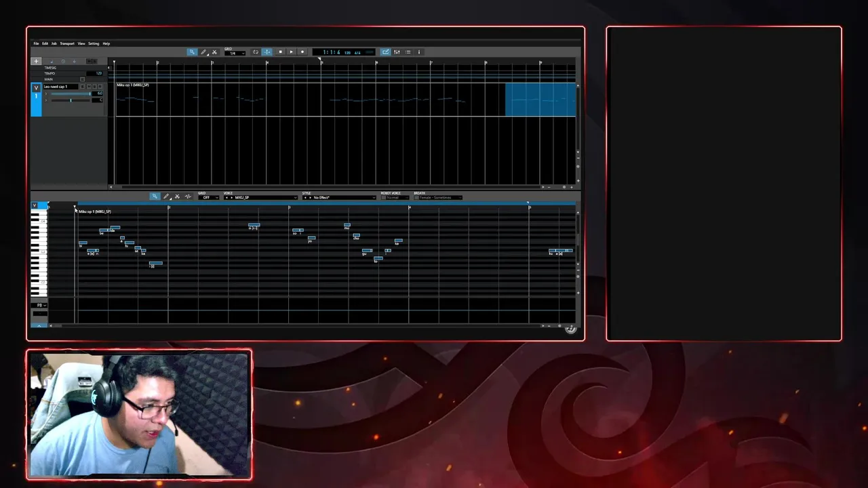Toggle the BREATH checkbox

[416, 197]
